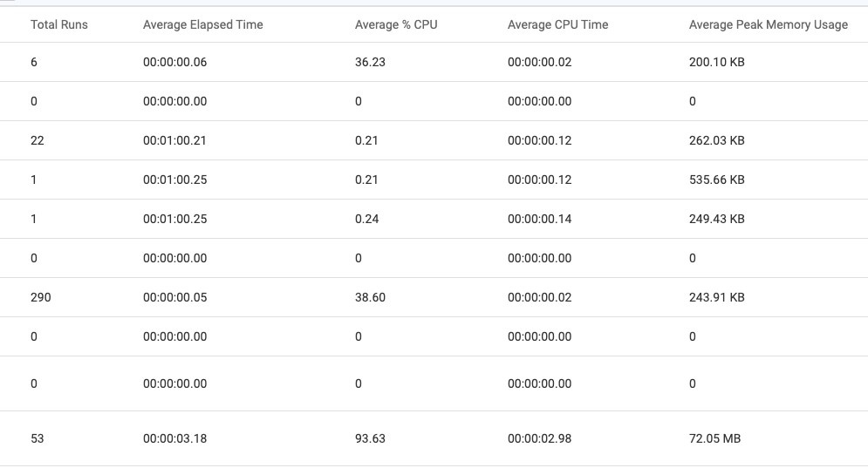Screen dimensions: 868x468
Task: Select the row with 290 total runs
Action: pos(434,297)
